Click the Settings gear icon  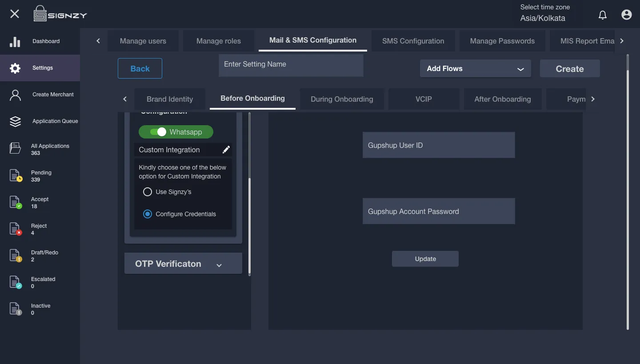coord(15,68)
